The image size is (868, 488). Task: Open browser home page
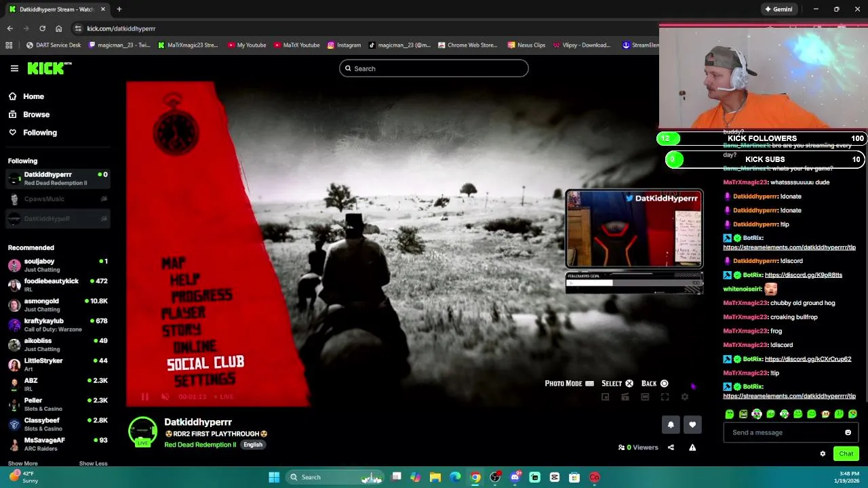click(58, 28)
